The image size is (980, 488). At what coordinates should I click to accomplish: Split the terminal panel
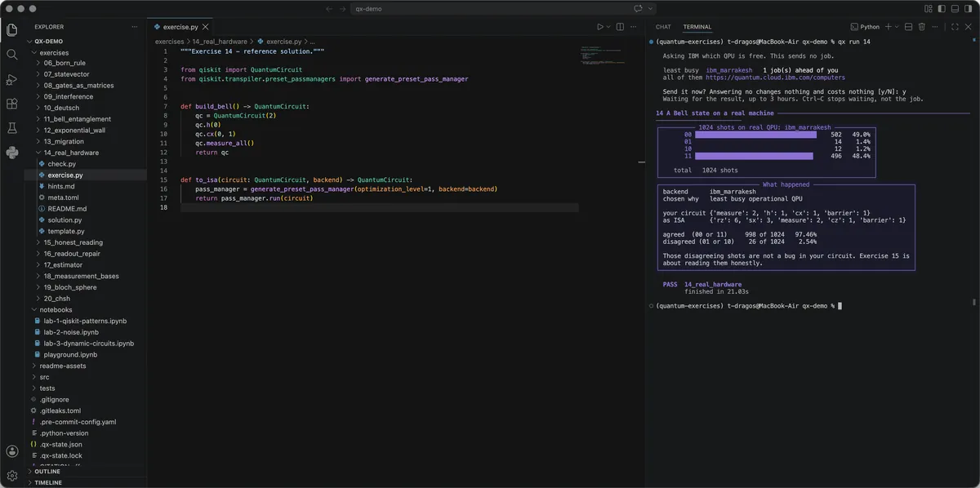tap(908, 27)
